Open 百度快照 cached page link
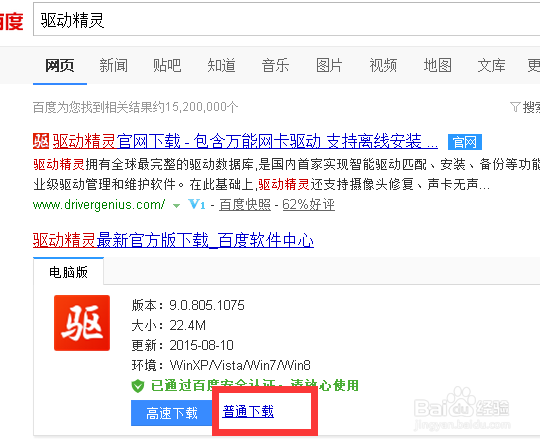 click(245, 205)
